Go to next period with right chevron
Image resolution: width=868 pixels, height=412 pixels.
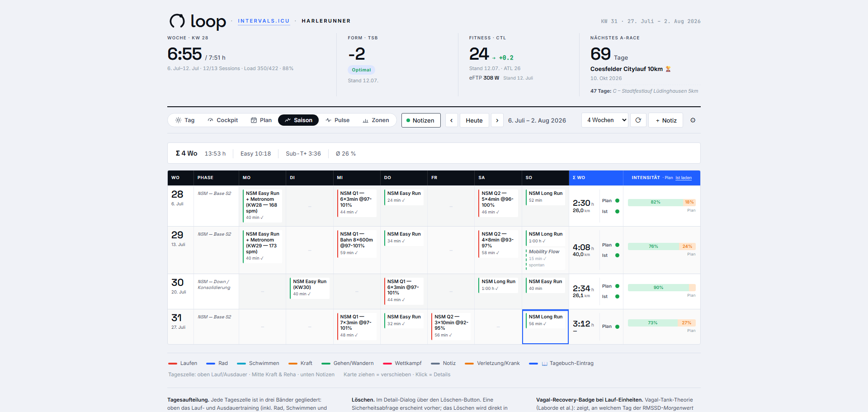click(497, 120)
